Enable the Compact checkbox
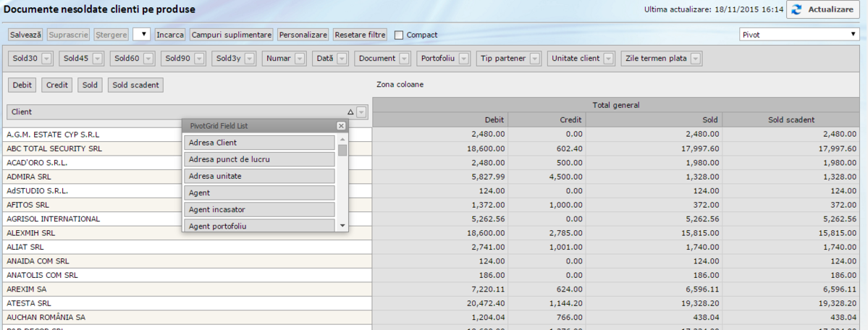This screenshot has height=330, width=868. coord(399,35)
